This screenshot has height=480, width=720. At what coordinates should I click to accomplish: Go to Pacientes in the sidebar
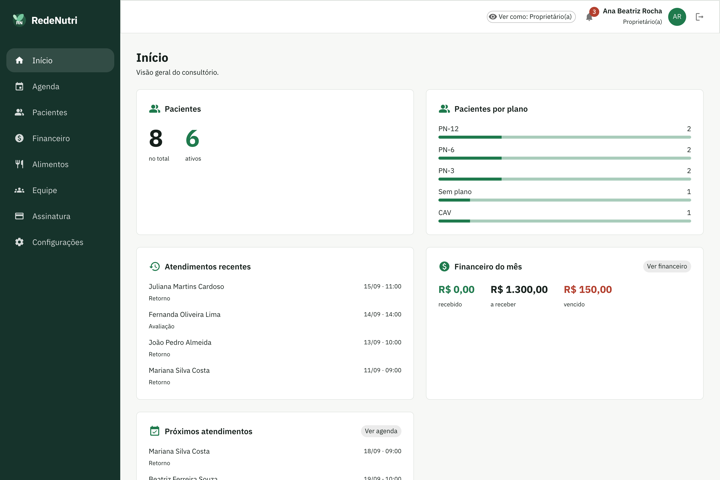(60, 112)
